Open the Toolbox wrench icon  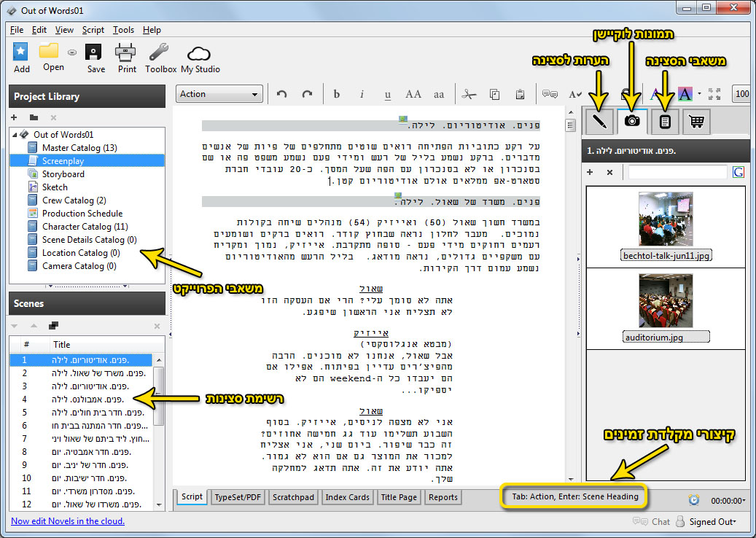pyautogui.click(x=159, y=52)
